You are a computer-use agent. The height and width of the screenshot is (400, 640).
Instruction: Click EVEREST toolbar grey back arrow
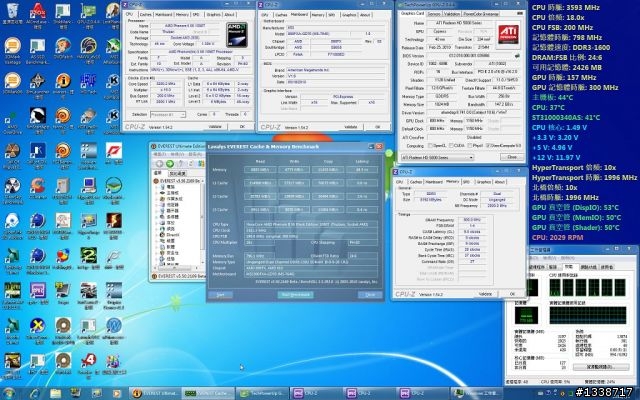[x=159, y=164]
